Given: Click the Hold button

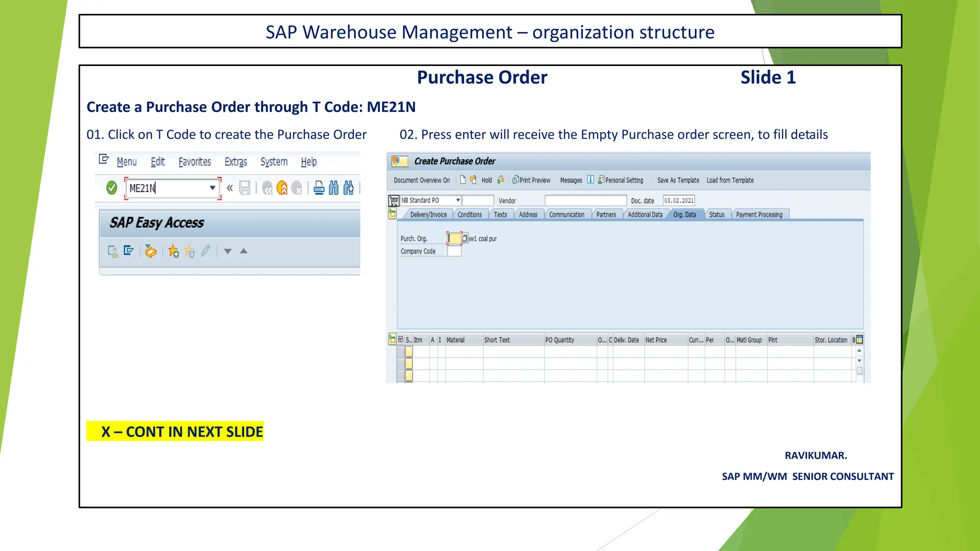Looking at the screenshot, I should (x=487, y=180).
